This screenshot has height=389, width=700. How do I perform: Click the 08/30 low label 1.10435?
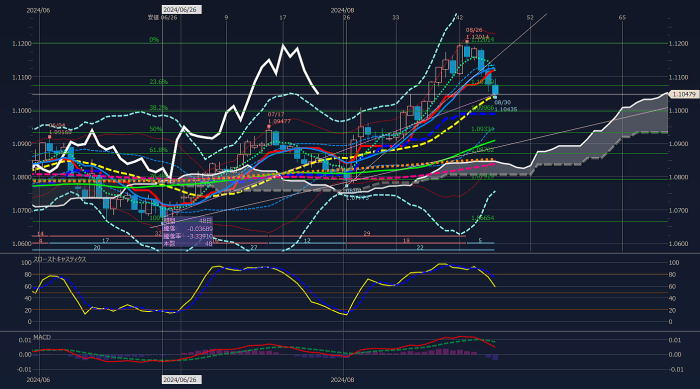(x=505, y=106)
